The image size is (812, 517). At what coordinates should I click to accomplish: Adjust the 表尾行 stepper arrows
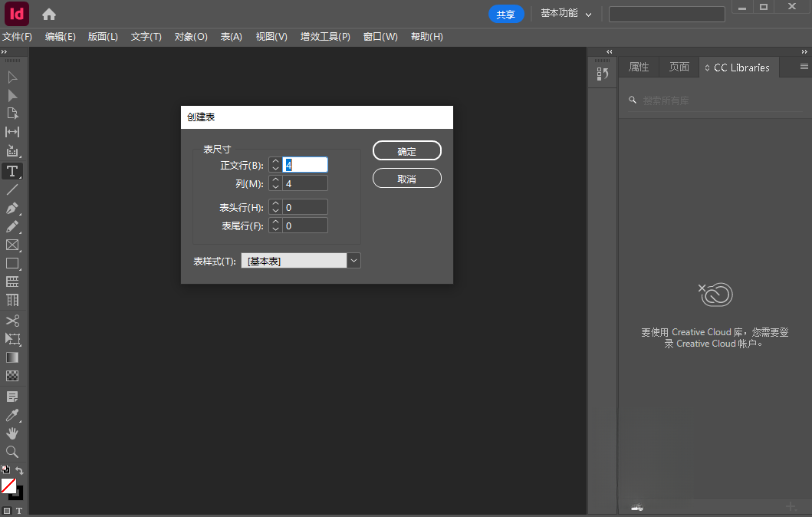275,226
